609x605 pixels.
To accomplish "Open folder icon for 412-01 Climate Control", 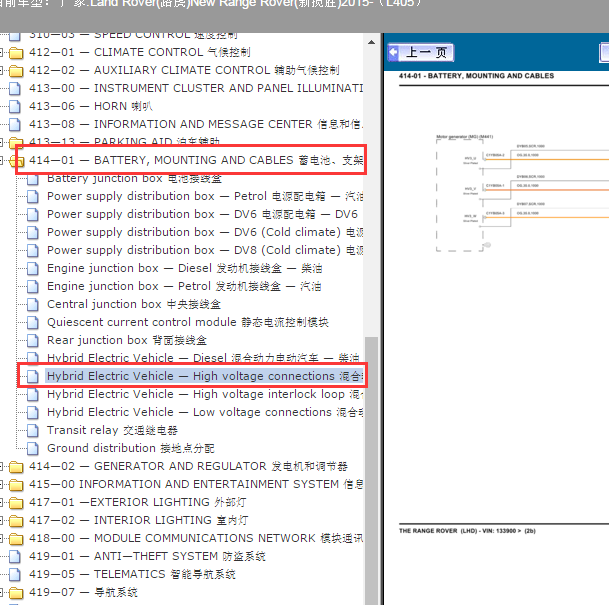I will (16, 52).
